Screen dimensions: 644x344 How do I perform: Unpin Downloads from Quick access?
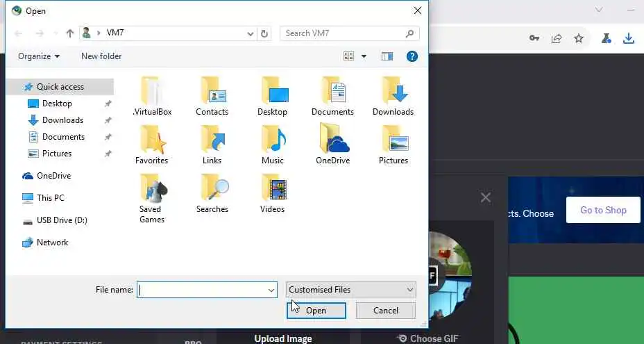(108, 120)
